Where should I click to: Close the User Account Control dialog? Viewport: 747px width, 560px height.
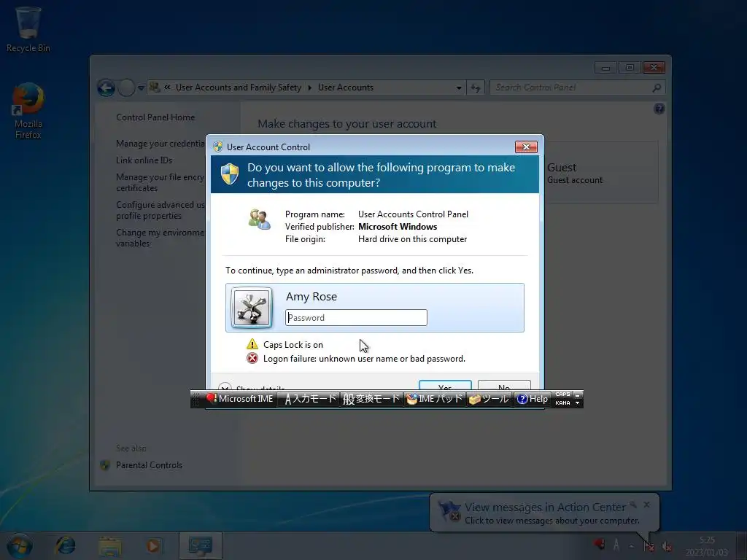(526, 147)
